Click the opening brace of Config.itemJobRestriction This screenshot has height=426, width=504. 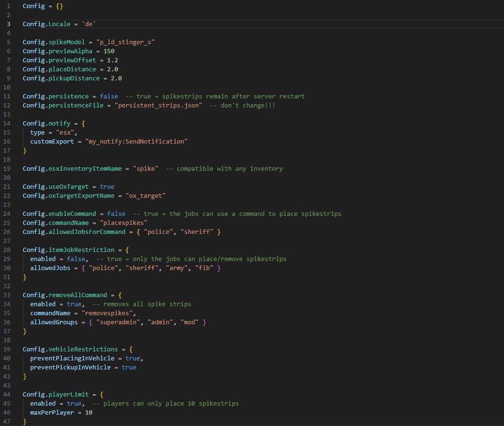pyautogui.click(x=127, y=250)
